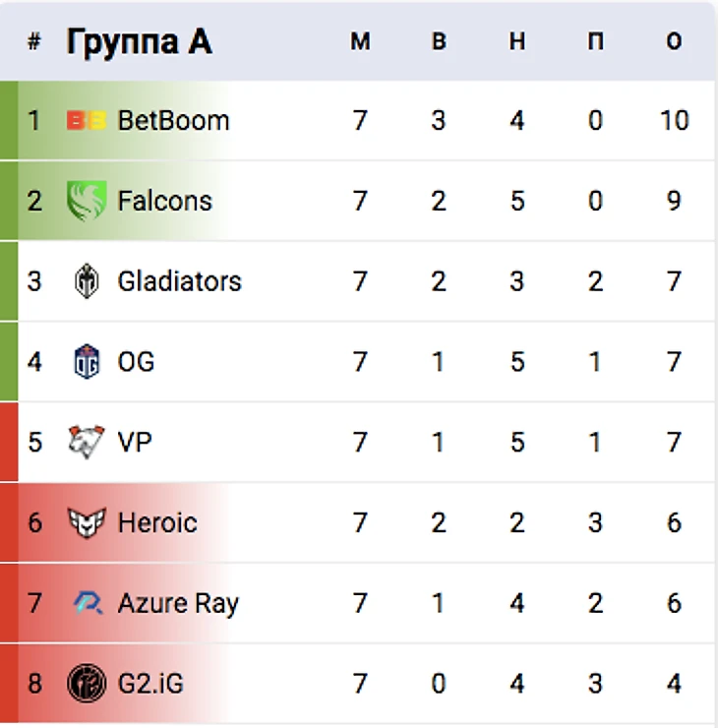The height and width of the screenshot is (728, 718).
Task: Open the Falcons team name link
Action: click(x=164, y=201)
